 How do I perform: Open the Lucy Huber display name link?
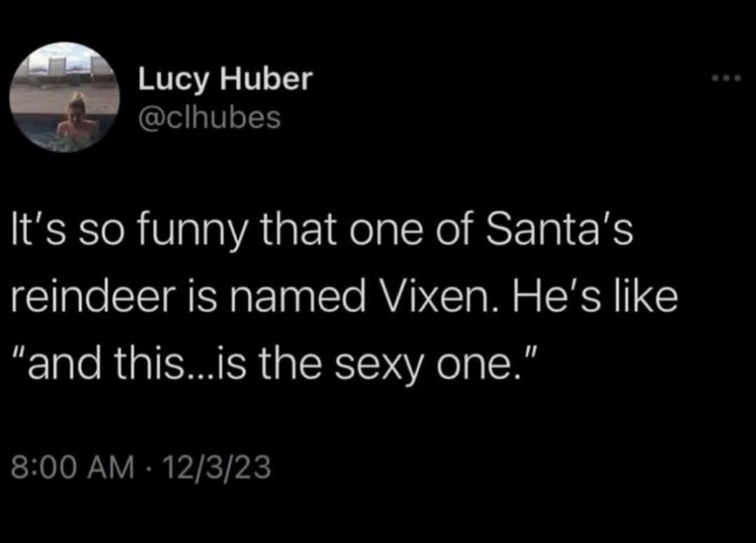click(x=224, y=80)
